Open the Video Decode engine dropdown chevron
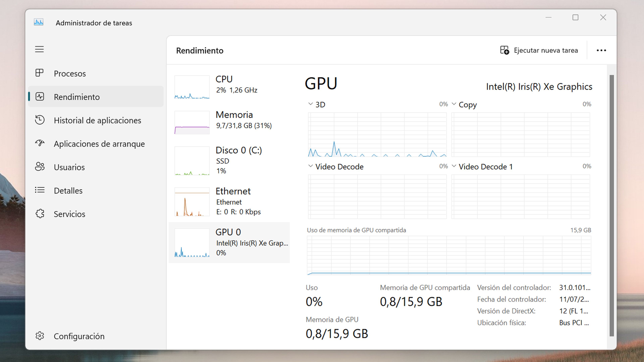This screenshot has height=362, width=644. pyautogui.click(x=310, y=166)
